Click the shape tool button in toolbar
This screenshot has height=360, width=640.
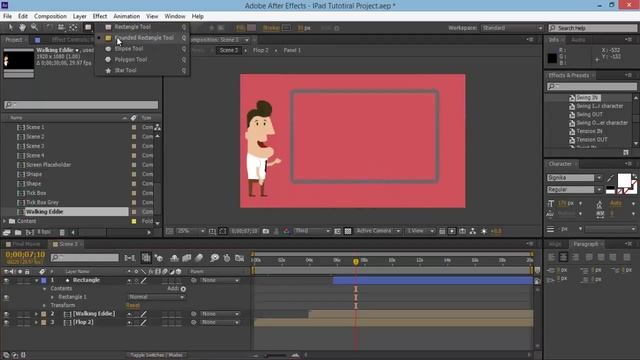tap(88, 27)
